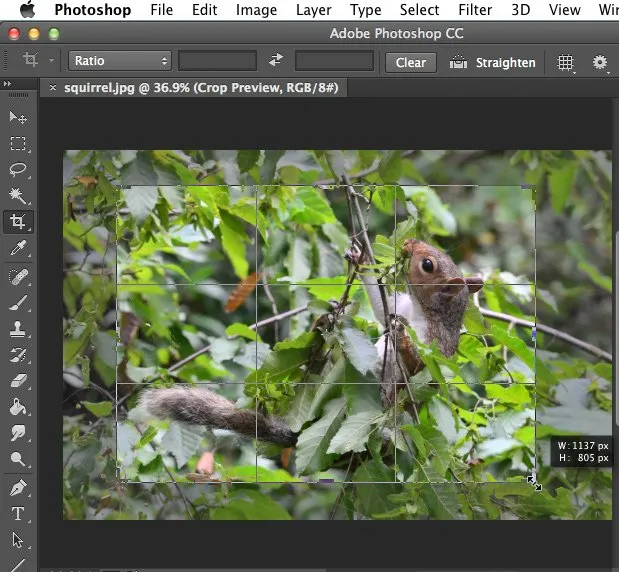Click the crop width input field
619x572 pixels.
217,62
